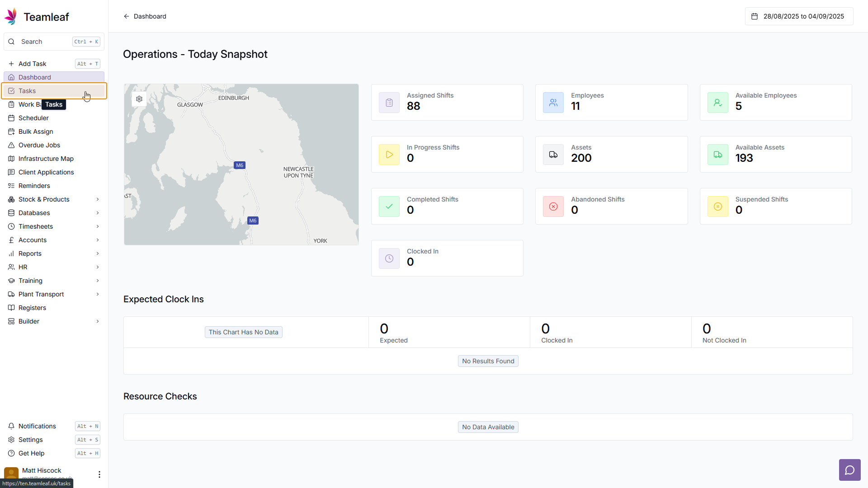The image size is (868, 488).
Task: Open Notifications in the sidebar
Action: [37, 426]
